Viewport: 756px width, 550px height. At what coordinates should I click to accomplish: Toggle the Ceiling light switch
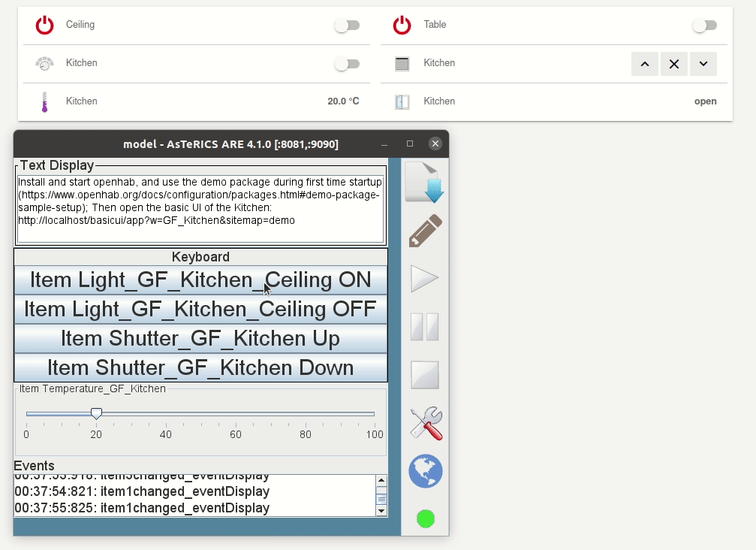tap(347, 26)
